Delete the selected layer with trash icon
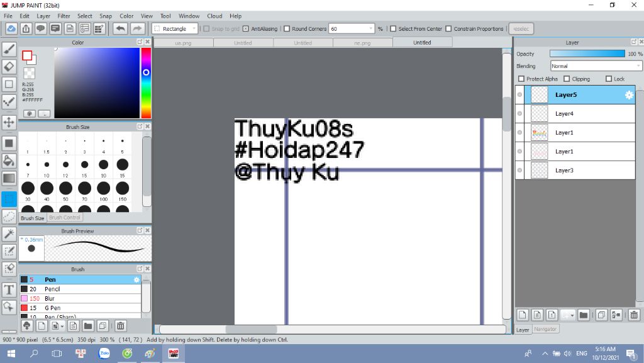 click(634, 315)
